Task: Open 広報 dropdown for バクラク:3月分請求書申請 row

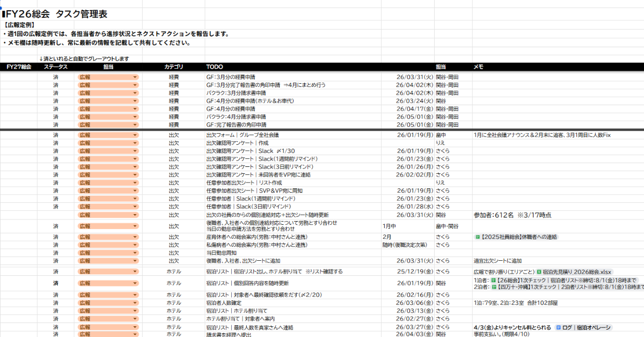Action: 108,93
